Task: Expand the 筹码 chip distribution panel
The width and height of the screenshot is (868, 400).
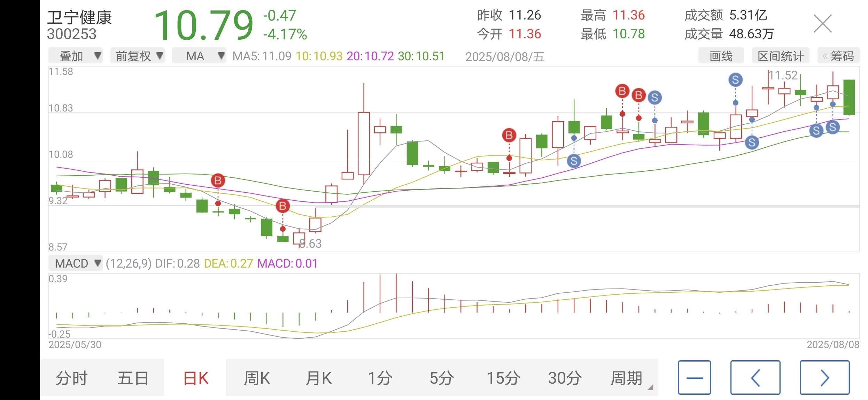Action: (x=838, y=56)
